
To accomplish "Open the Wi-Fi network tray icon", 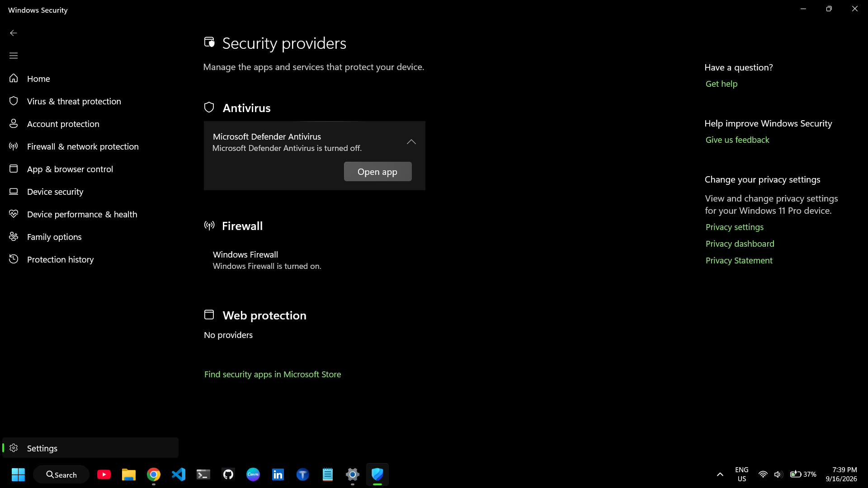I will 763,474.
